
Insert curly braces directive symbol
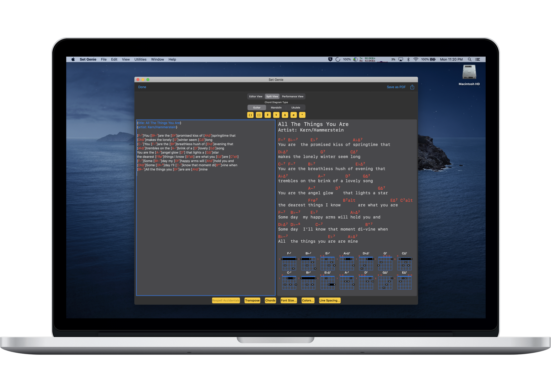tap(250, 115)
